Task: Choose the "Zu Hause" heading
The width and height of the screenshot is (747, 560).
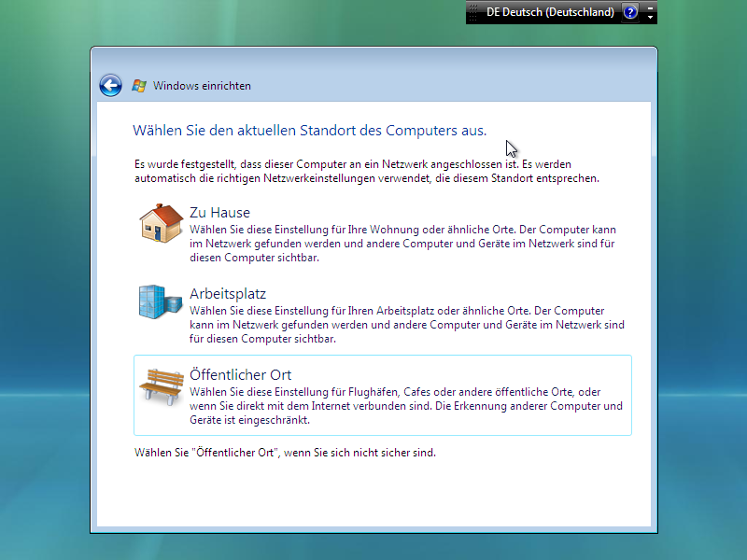Action: 219,213
